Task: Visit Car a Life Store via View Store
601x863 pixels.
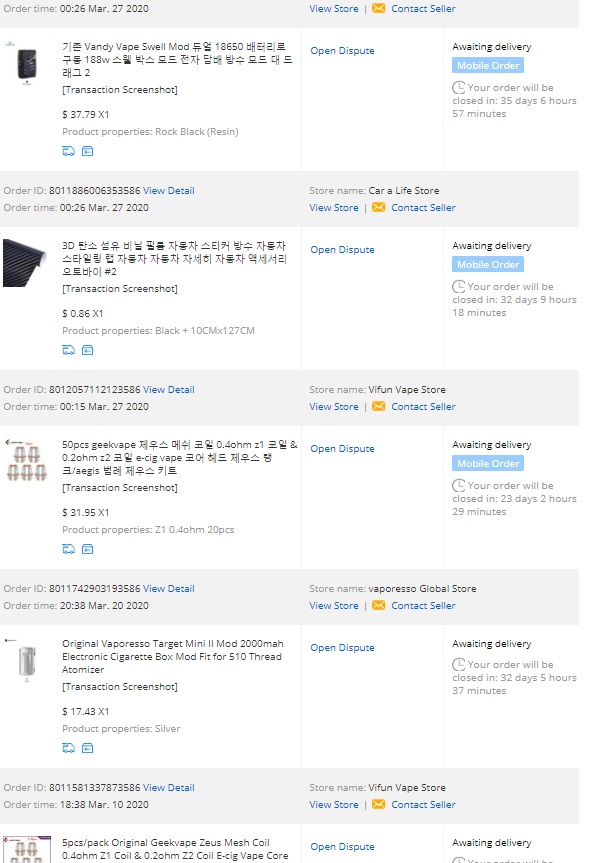Action: [333, 208]
